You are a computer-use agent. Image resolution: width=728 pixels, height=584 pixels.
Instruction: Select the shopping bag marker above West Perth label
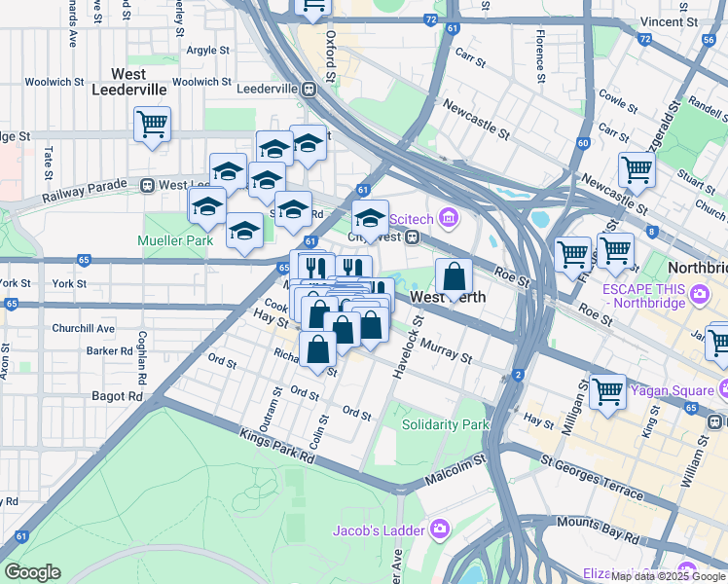tap(454, 276)
